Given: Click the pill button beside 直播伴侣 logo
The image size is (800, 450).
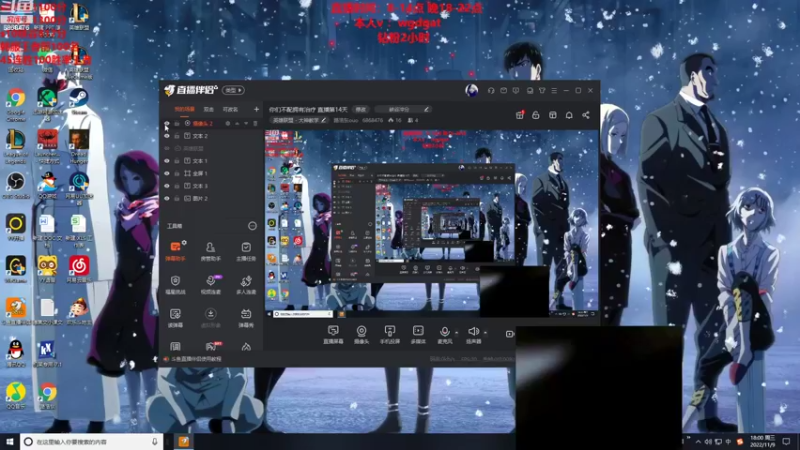Looking at the screenshot, I should (x=234, y=90).
